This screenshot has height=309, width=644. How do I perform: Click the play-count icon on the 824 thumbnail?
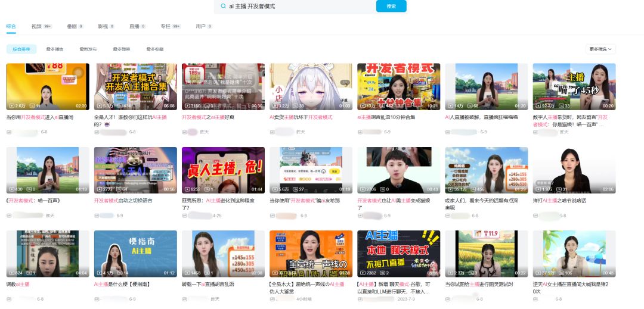[x=11, y=273]
